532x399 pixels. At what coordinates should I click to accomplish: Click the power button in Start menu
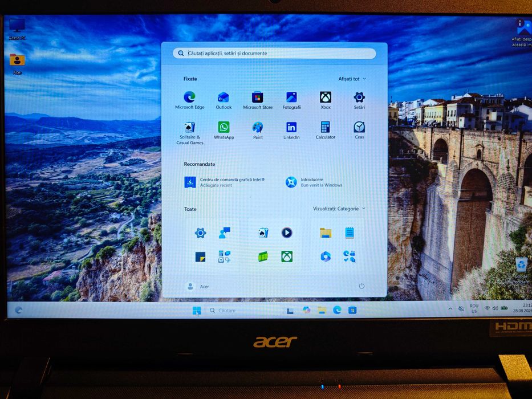click(362, 286)
